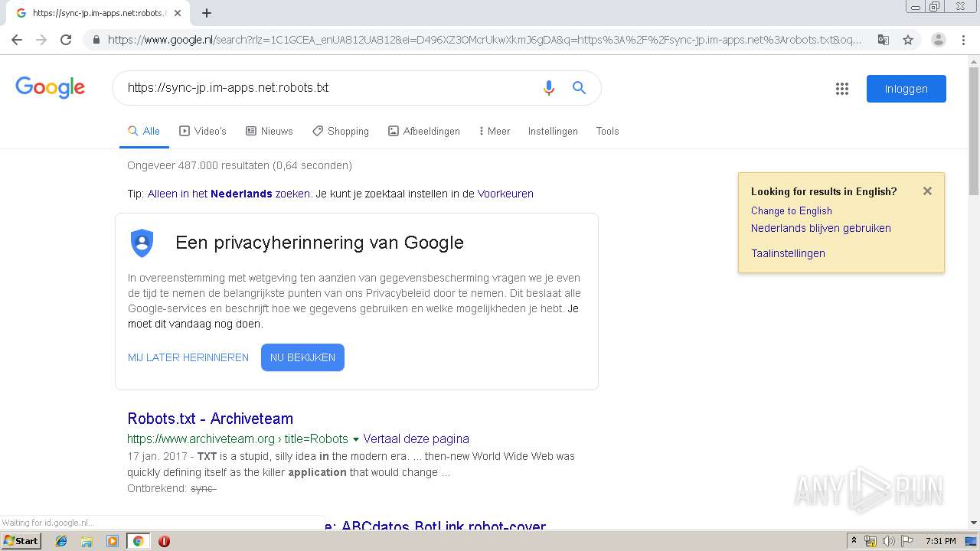Viewport: 980px width, 551px height.
Task: Show hidden system tray icons
Action: pyautogui.click(x=854, y=541)
